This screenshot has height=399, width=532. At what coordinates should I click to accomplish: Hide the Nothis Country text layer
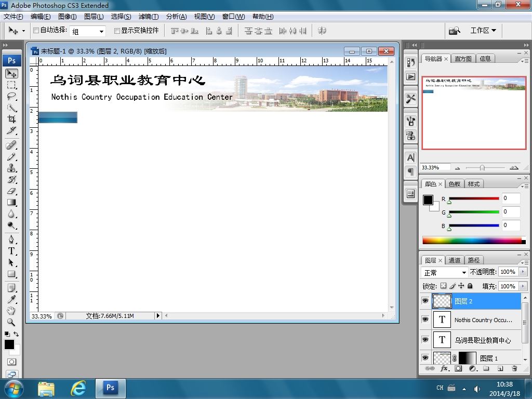point(425,320)
